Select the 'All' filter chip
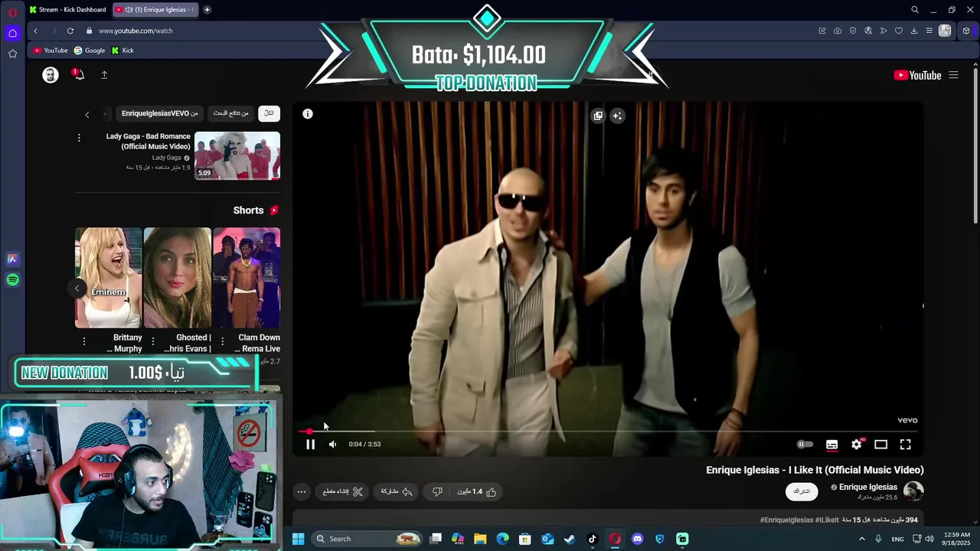 [x=269, y=113]
